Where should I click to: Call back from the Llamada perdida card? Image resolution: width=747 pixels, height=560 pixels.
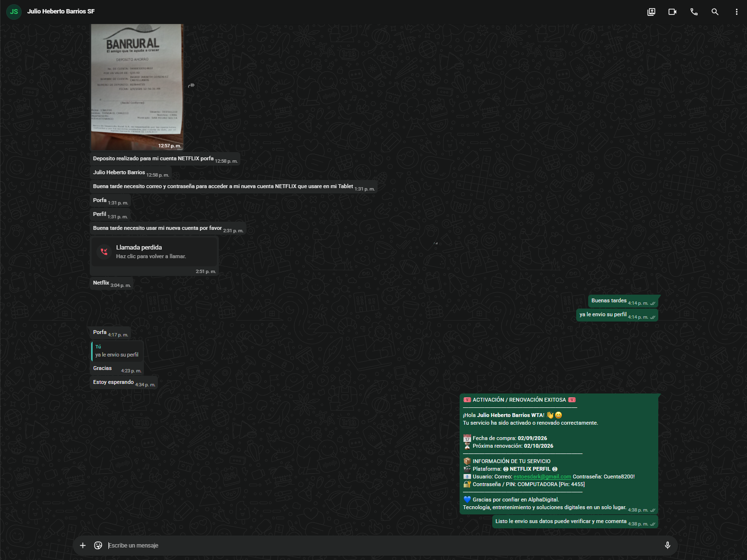(154, 252)
